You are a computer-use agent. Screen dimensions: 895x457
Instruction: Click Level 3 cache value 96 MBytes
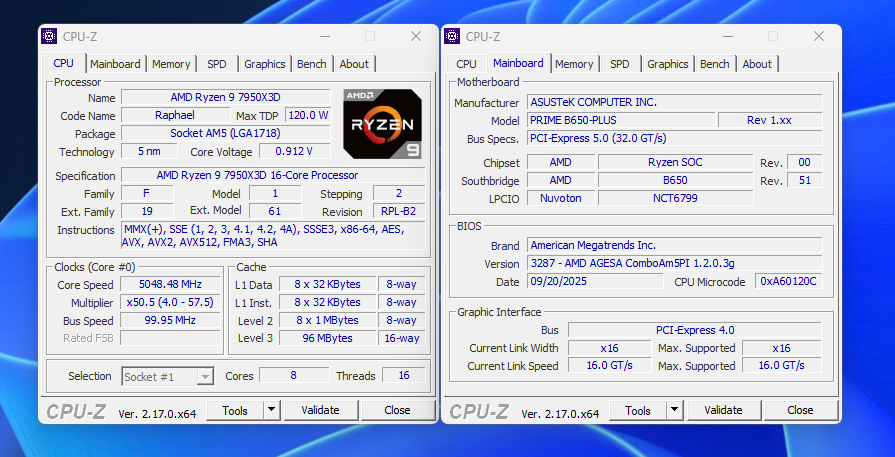[328, 338]
